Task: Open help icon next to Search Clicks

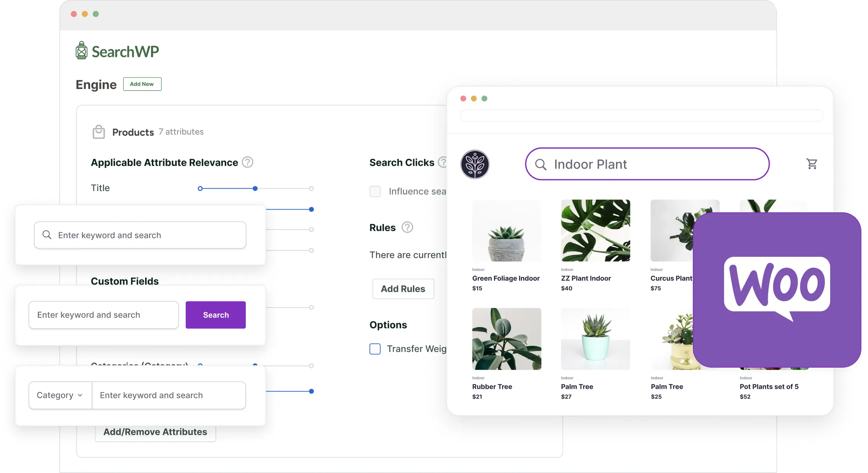Action: point(443,162)
